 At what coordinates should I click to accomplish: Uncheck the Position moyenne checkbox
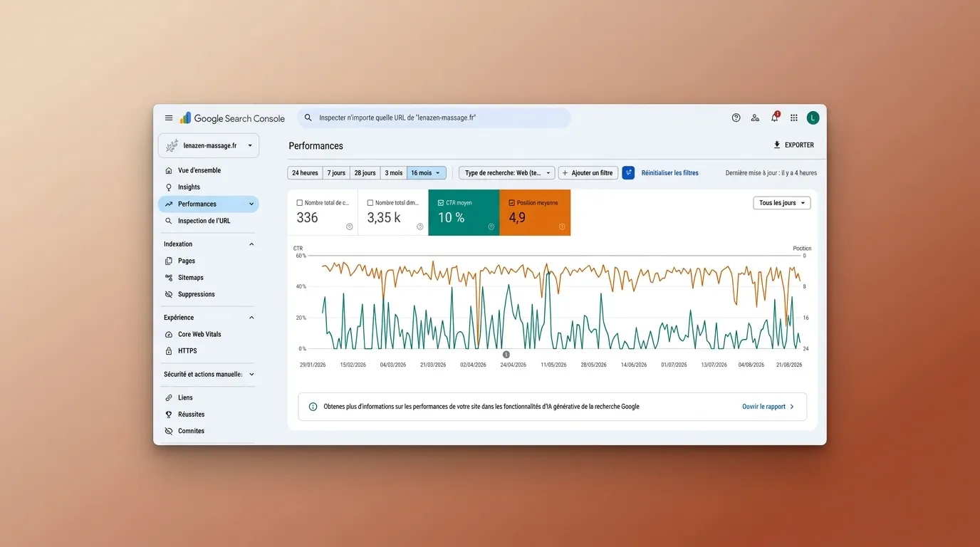511,203
